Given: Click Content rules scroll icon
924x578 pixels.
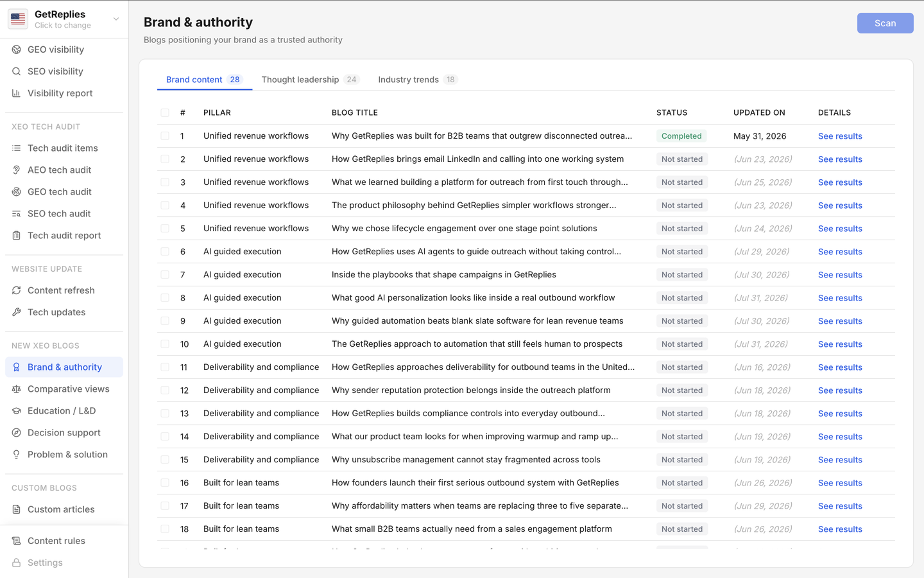Looking at the screenshot, I should [x=17, y=541].
